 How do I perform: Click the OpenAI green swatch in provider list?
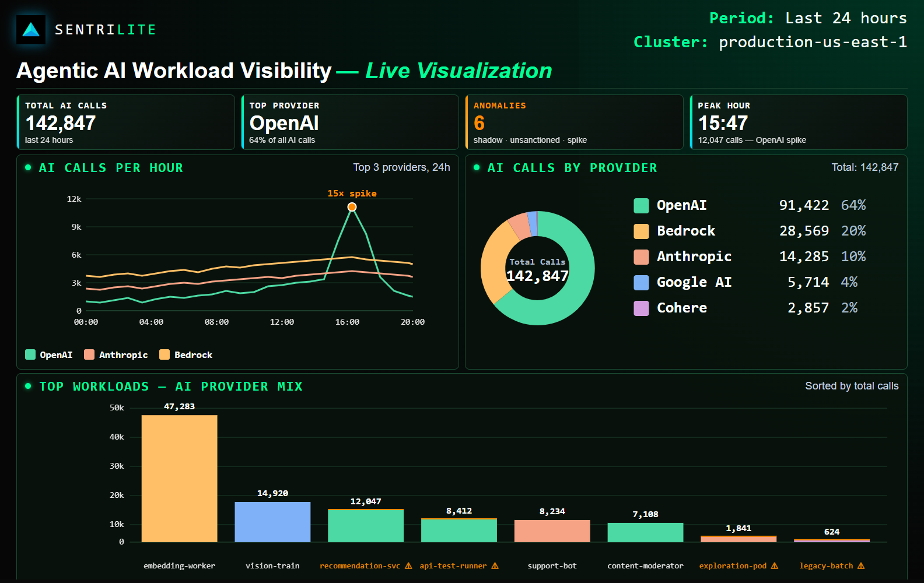pyautogui.click(x=641, y=206)
